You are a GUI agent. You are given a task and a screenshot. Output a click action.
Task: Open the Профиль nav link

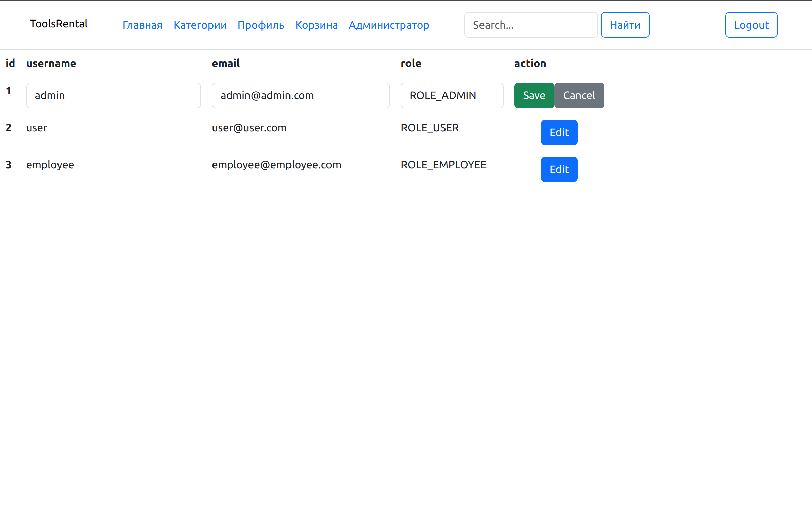(x=261, y=25)
